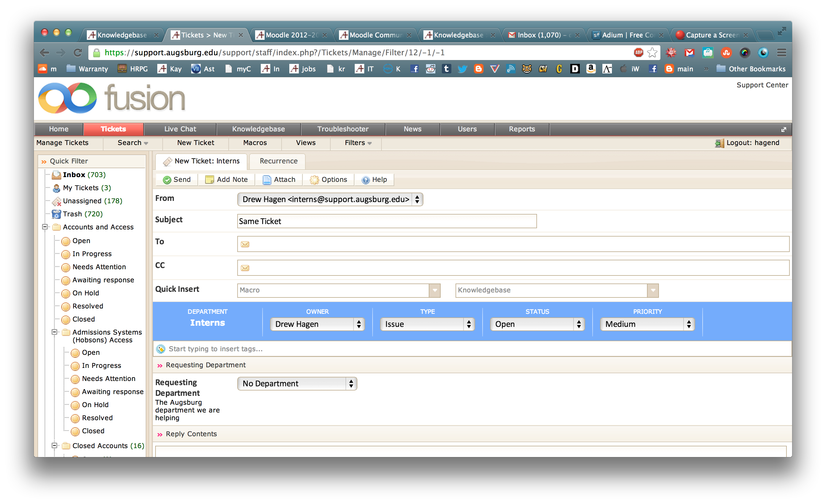This screenshot has height=504, width=826.
Task: Click the StumbleUpon extension icon
Action: [x=726, y=53]
